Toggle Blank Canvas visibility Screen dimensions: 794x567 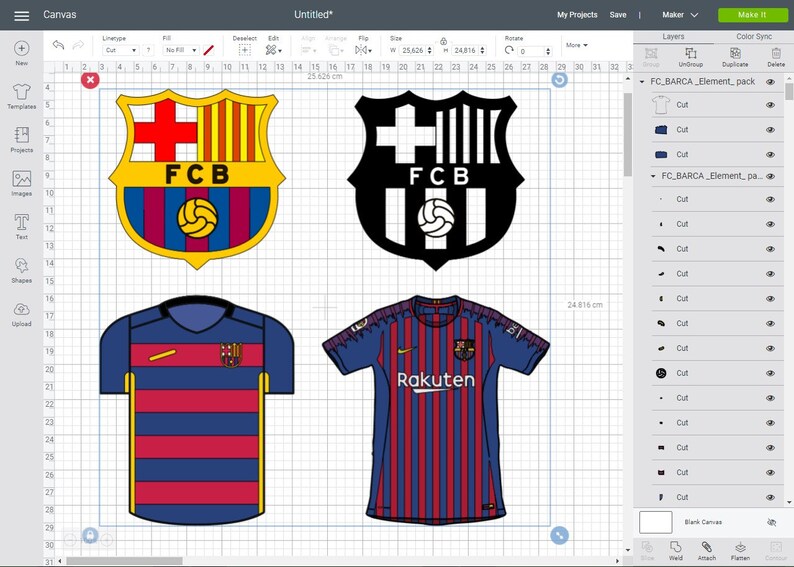pos(771,522)
